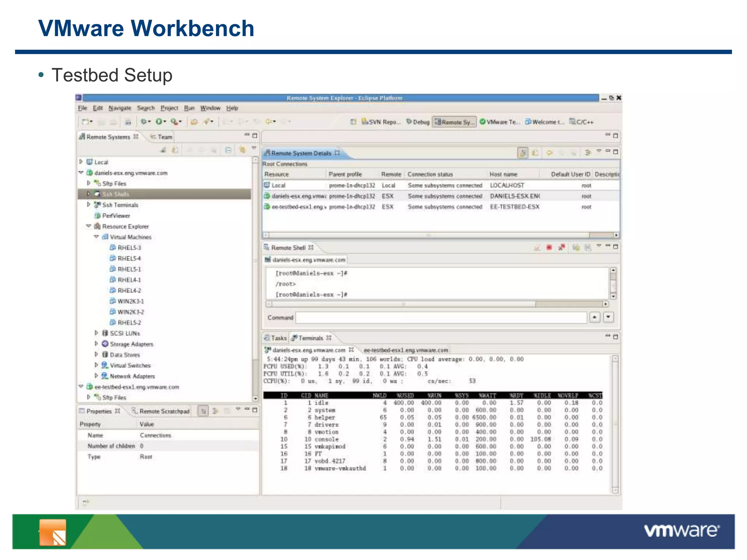Screen dimensions: 747x560
Task: Expand the SCSI LUNs node
Action: coord(96,333)
